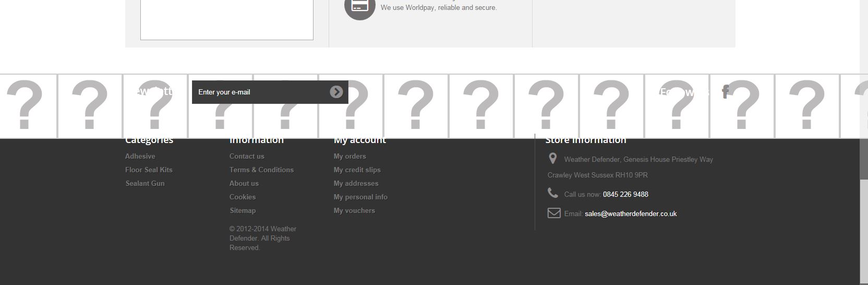Open the Floor Seal Kits category
Image resolution: width=868 pixels, height=285 pixels.
point(149,170)
